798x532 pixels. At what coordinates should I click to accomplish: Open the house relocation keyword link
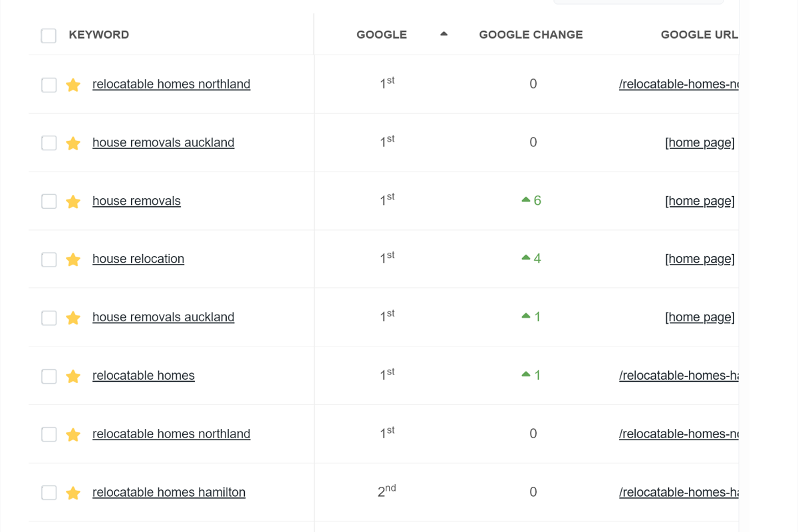coord(138,259)
